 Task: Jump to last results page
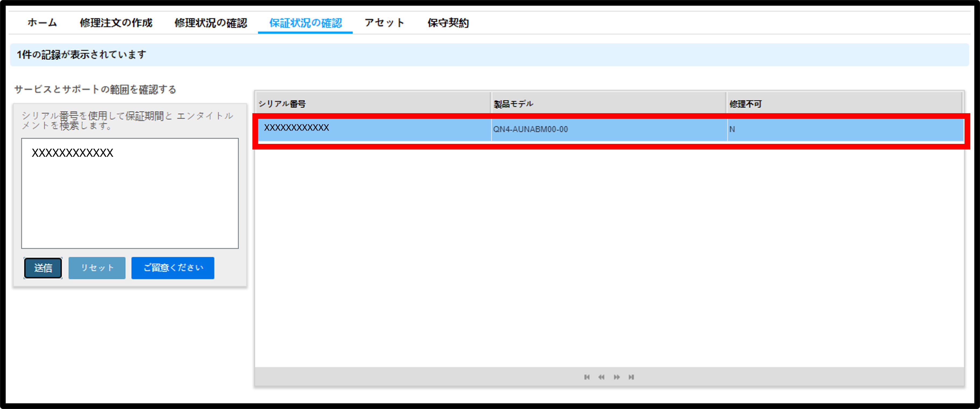(x=631, y=377)
